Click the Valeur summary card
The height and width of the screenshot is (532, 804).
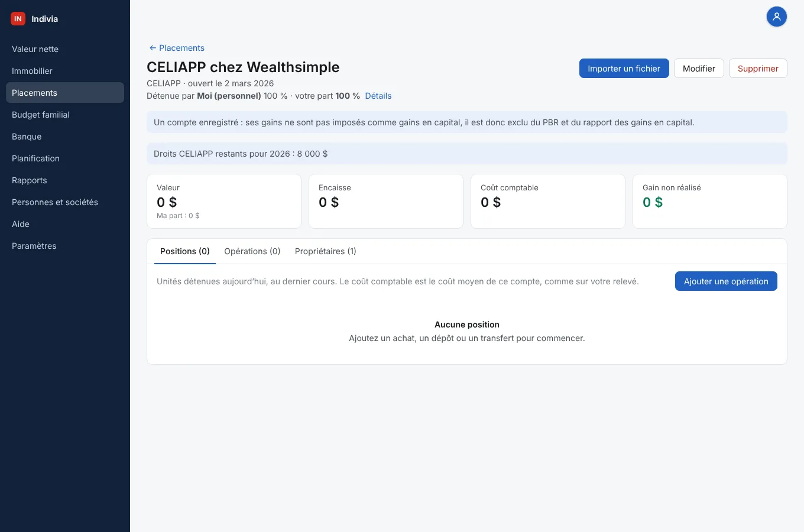[224, 201]
